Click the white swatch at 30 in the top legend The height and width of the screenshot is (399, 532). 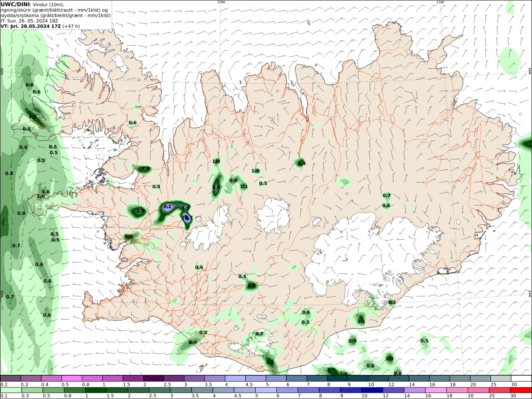click(521, 379)
